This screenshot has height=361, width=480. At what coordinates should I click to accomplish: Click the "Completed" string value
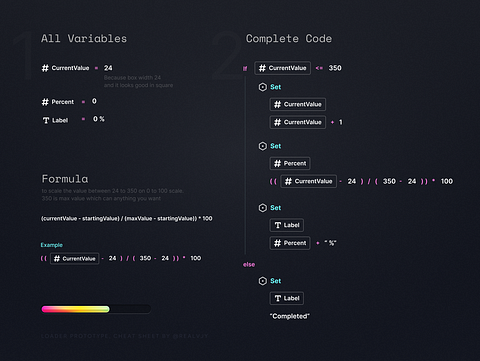click(x=290, y=316)
